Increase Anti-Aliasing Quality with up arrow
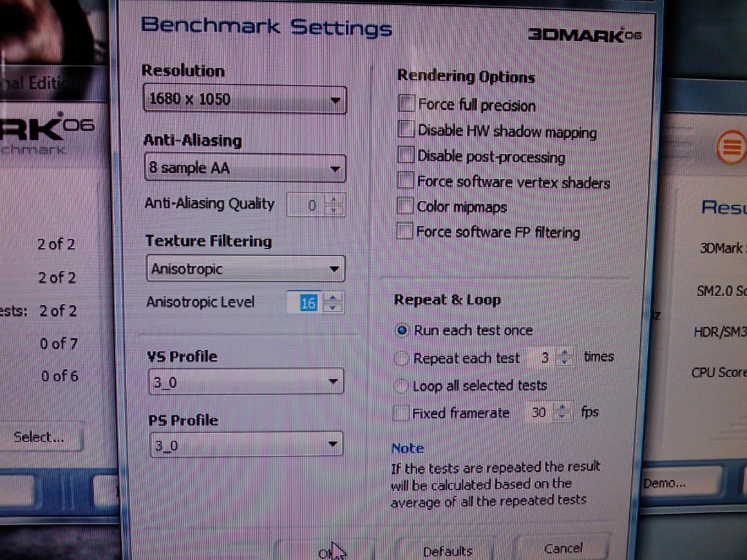This screenshot has height=560, width=747. point(334,200)
